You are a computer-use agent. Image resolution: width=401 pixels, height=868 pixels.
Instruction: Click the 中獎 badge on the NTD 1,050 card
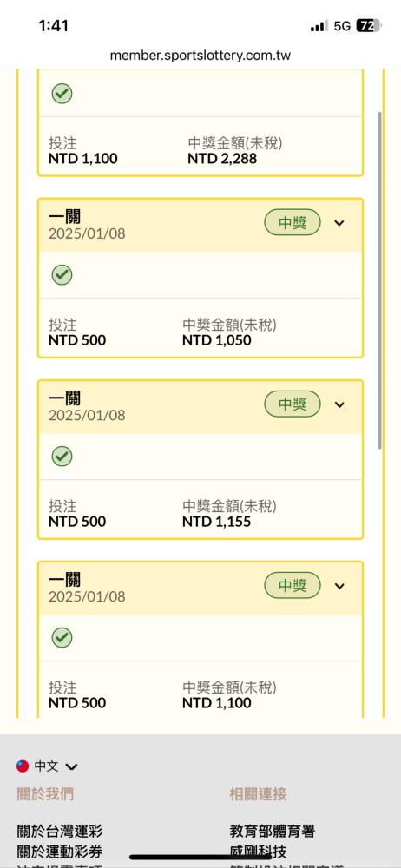[x=293, y=222]
